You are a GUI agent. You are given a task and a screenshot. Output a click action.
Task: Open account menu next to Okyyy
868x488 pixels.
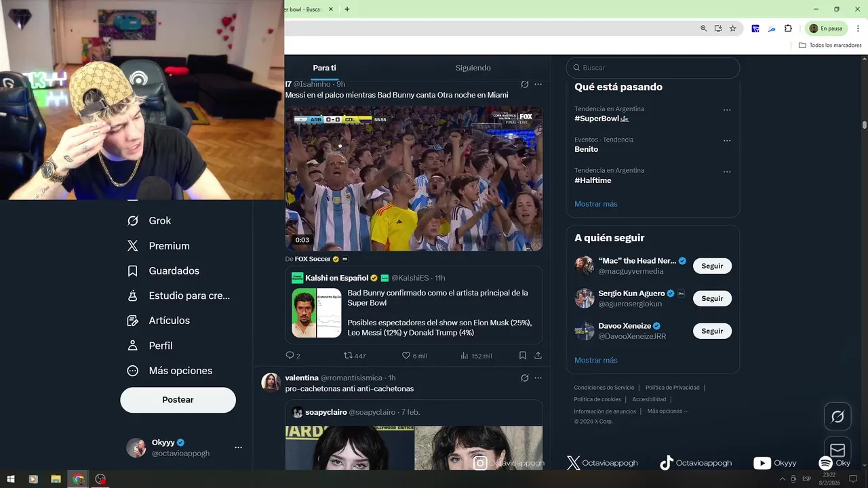click(x=238, y=448)
